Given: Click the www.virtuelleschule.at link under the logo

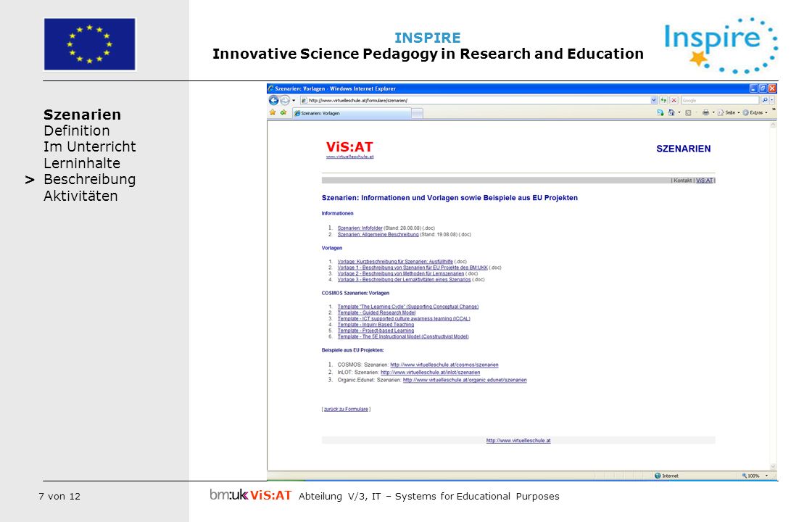Looking at the screenshot, I should pos(349,157).
